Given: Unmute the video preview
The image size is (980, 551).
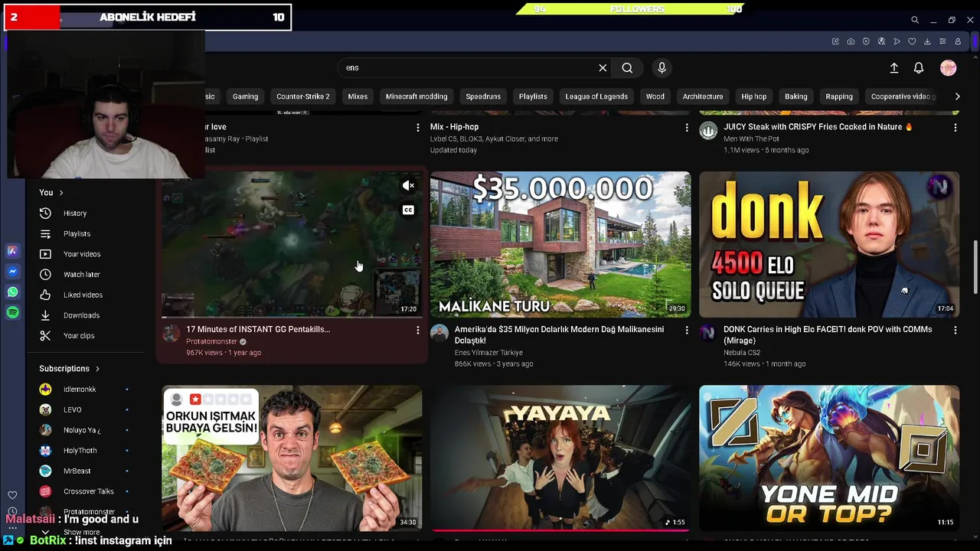Looking at the screenshot, I should [x=408, y=186].
